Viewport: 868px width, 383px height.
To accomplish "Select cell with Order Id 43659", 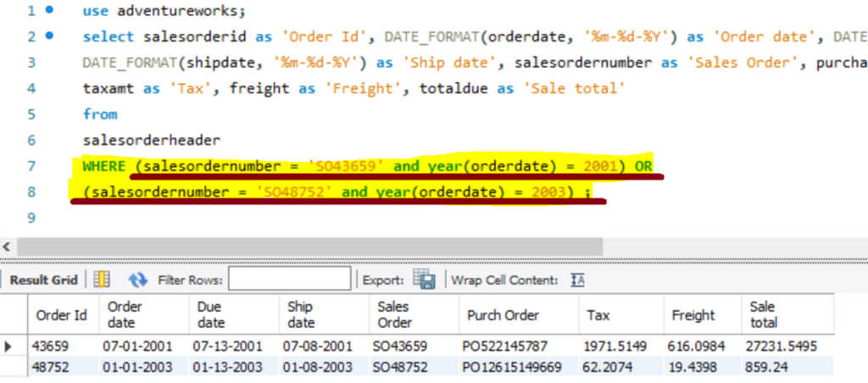I will pos(63,347).
